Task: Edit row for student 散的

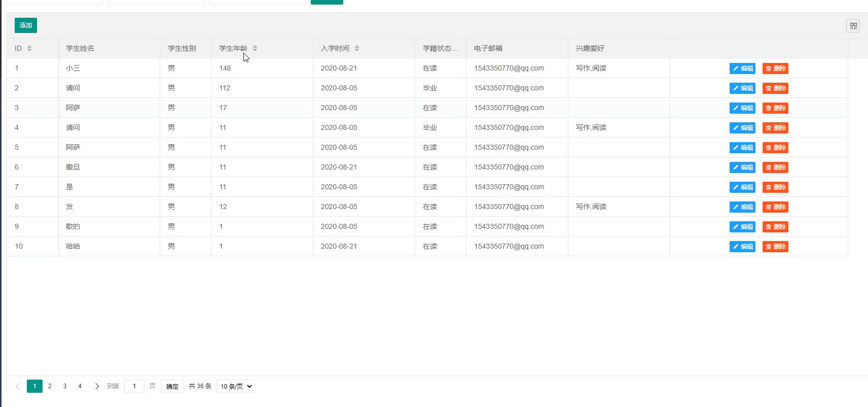Action: point(742,227)
